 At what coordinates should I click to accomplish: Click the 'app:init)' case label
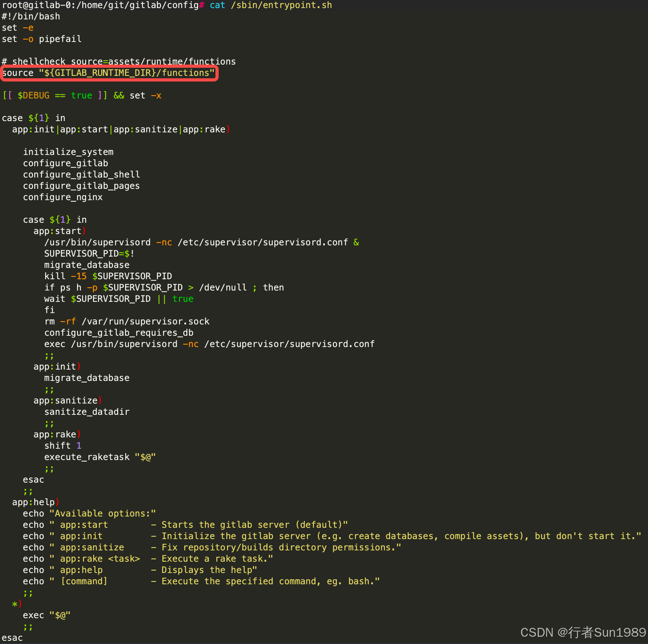(57, 367)
